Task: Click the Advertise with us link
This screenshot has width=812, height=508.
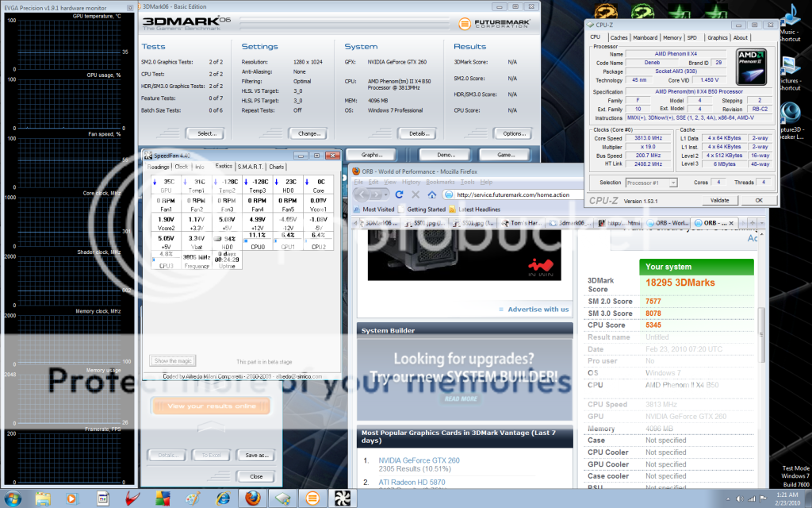Action: (538, 310)
